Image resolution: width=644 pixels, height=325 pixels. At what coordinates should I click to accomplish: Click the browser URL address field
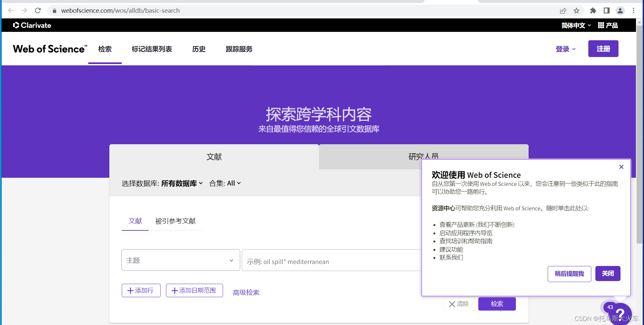pyautogui.click(x=302, y=11)
